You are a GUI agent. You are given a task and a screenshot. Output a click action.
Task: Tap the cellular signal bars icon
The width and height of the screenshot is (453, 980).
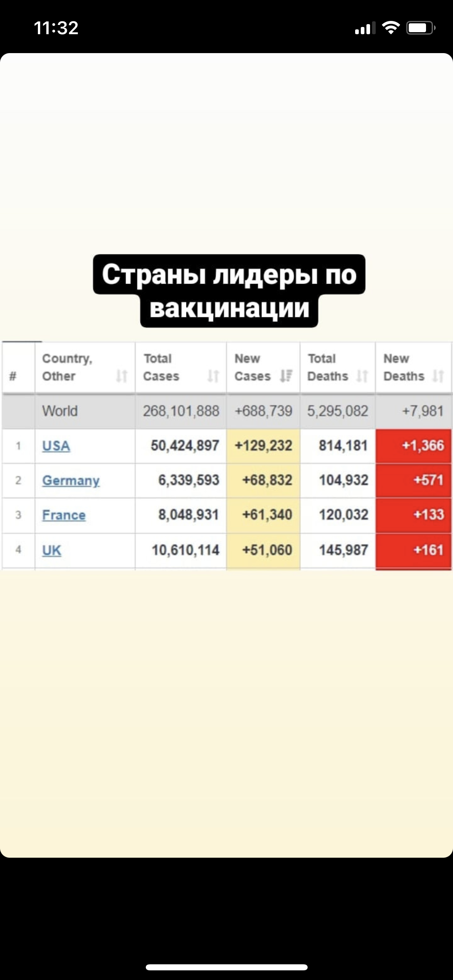tap(365, 28)
